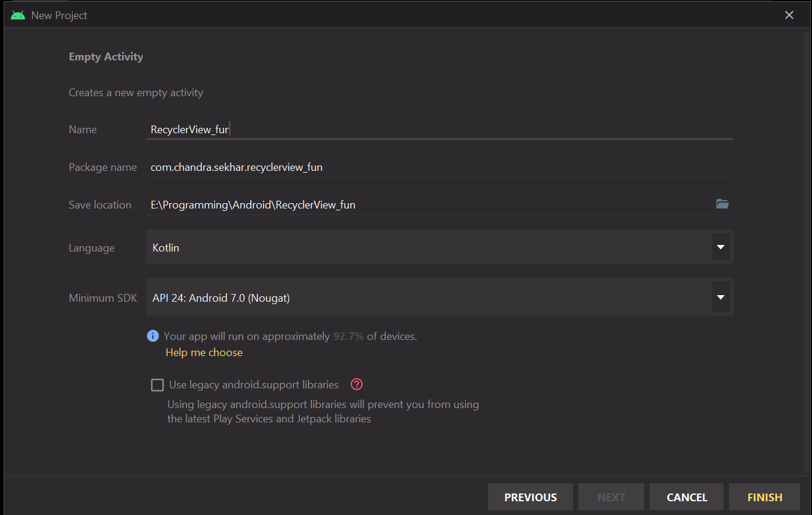Click the legacy libraries warning description text

(323, 412)
